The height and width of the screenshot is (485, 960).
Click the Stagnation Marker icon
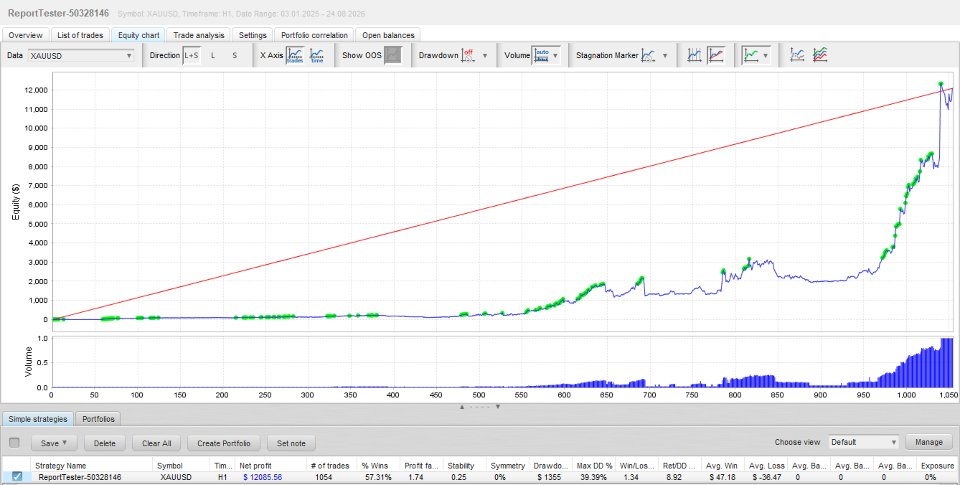648,55
